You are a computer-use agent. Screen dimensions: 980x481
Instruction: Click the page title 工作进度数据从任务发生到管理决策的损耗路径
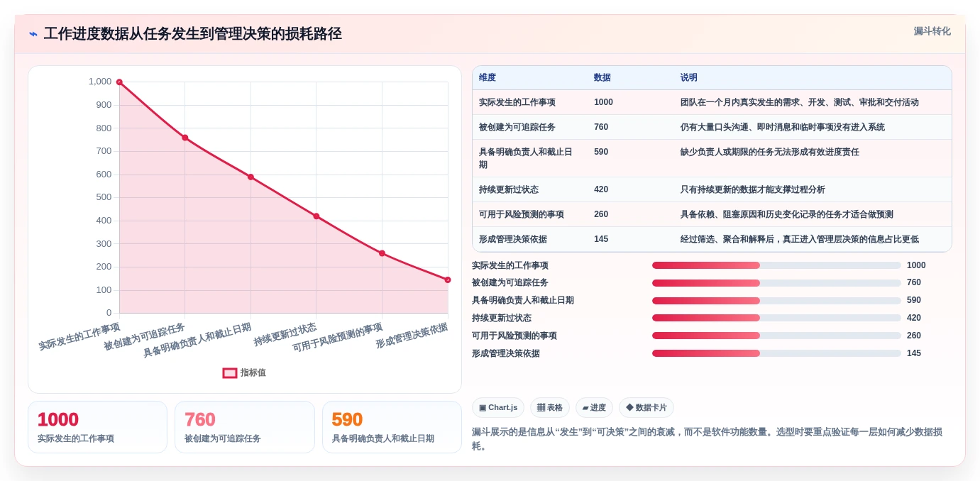(x=193, y=33)
